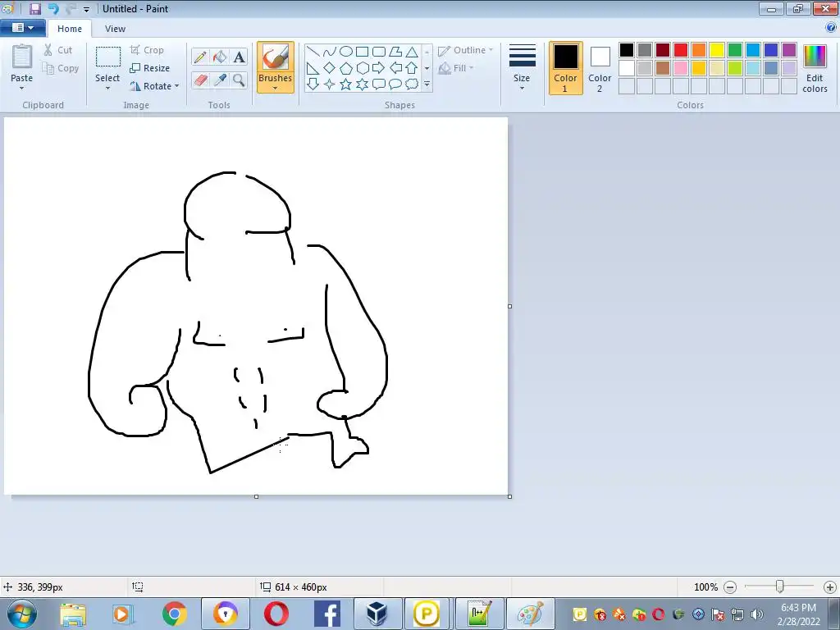Choose the Four-point star shape
The height and width of the screenshot is (630, 840).
330,84
